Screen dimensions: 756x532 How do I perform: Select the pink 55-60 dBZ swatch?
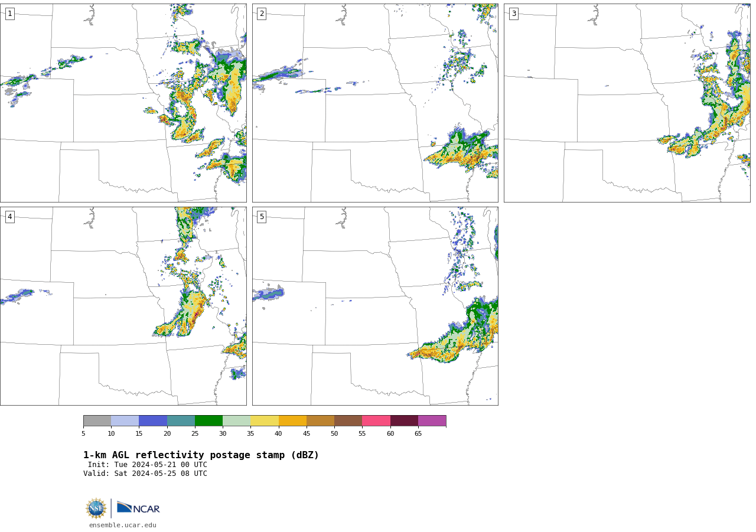376,421
